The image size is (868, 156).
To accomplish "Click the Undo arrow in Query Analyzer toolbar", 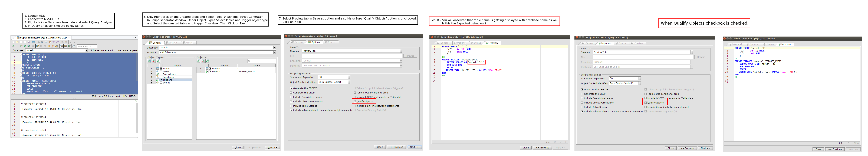I will 54,42.
